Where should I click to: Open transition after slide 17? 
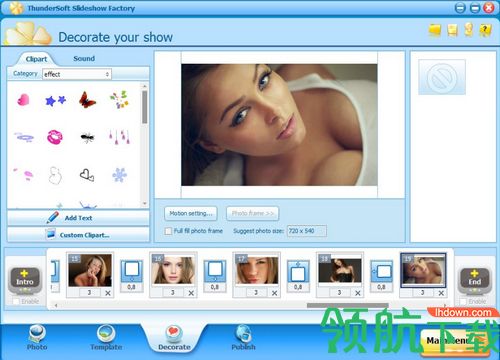coord(298,271)
